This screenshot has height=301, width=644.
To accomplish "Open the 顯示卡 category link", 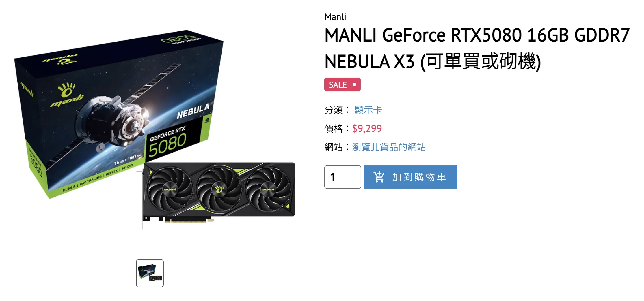I will coord(368,110).
